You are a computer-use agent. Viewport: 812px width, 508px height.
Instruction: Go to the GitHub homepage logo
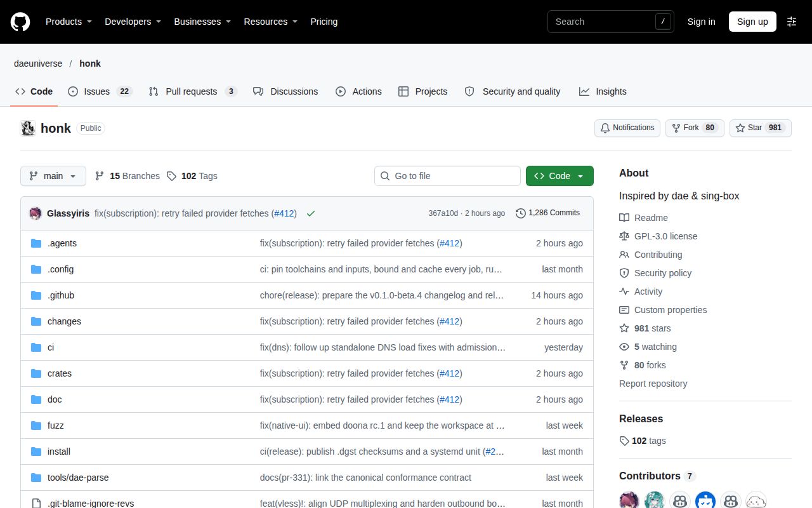(20, 22)
